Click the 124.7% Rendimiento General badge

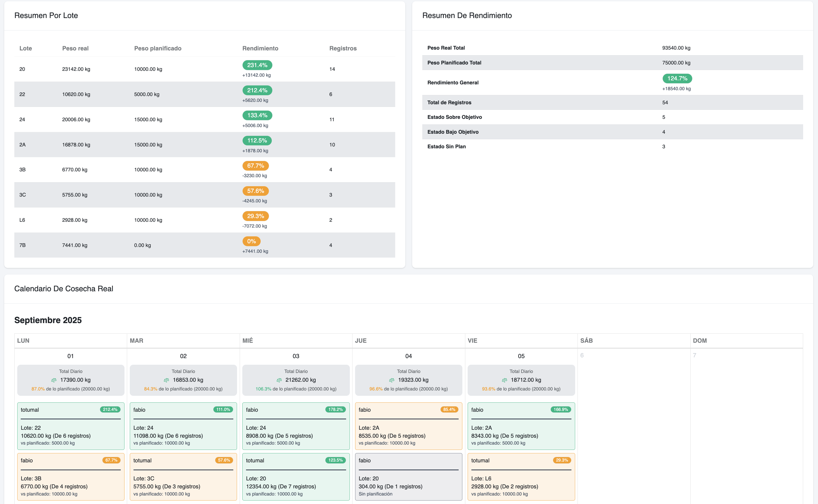click(x=677, y=78)
